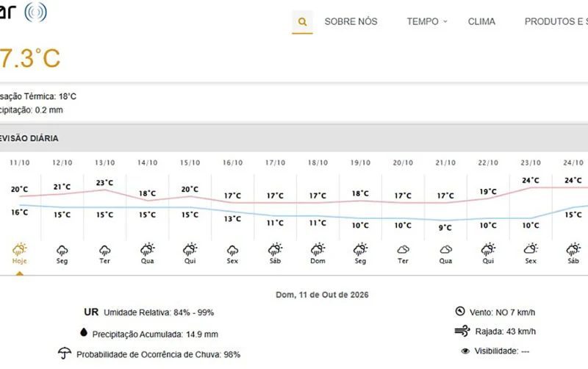Click the large current temperature reading
Image resolution: width=588 pixels, height=369 pixels.
[30, 59]
